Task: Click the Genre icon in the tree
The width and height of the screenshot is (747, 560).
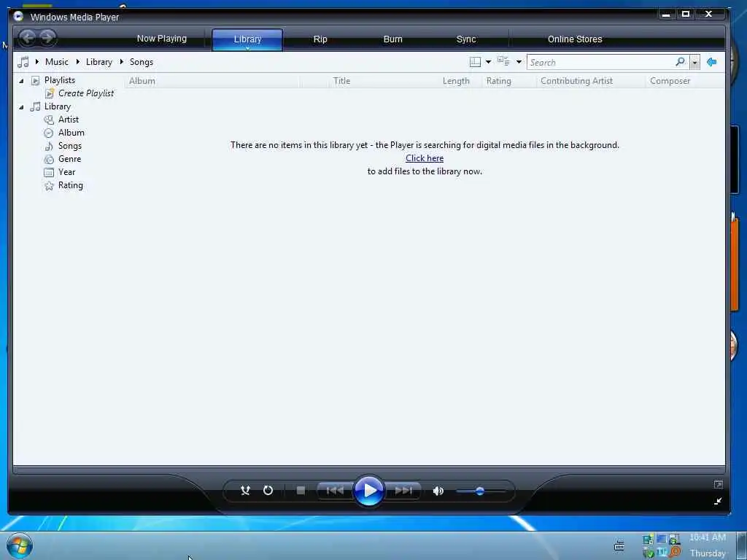Action: click(x=49, y=160)
